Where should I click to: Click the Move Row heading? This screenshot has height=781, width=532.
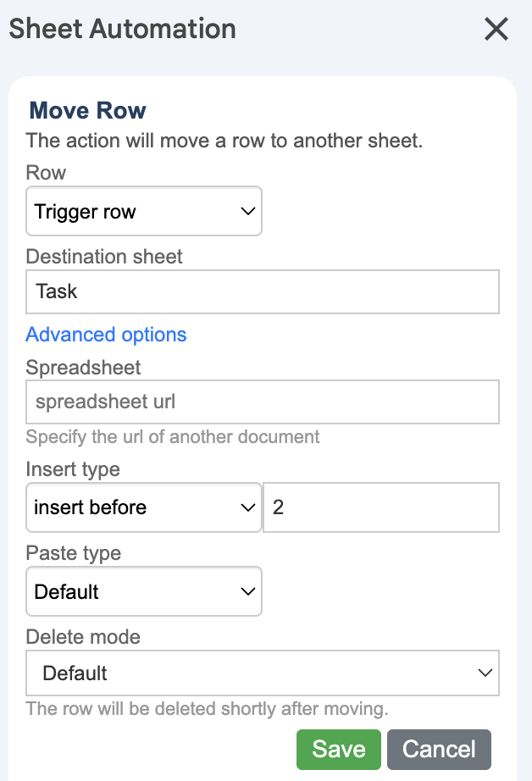tap(87, 110)
